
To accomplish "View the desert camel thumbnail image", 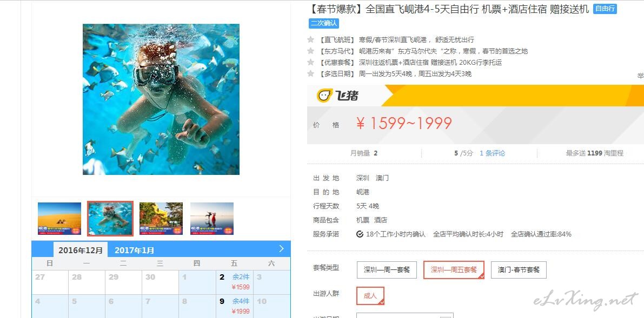I will tap(59, 219).
